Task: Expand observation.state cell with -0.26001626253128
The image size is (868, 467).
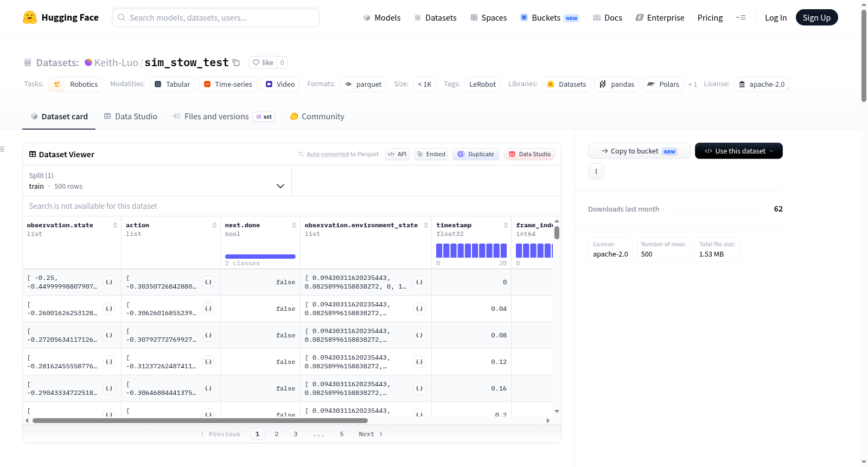Action: tap(109, 309)
